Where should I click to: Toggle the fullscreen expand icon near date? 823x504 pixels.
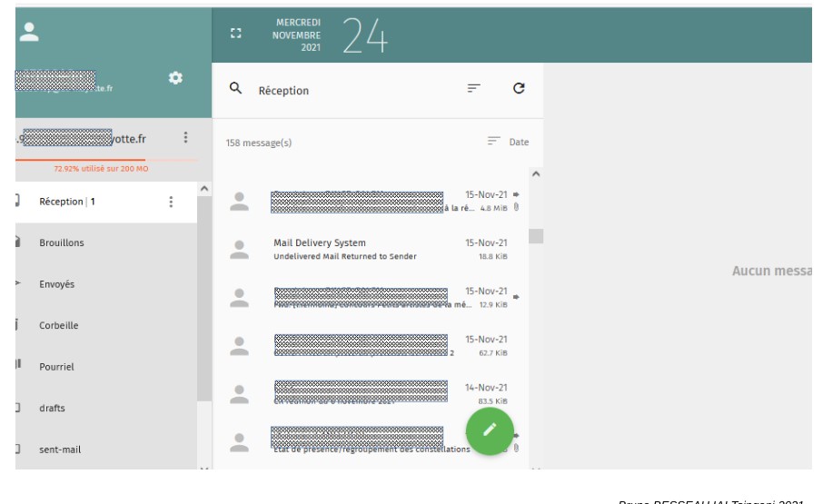pos(237,34)
